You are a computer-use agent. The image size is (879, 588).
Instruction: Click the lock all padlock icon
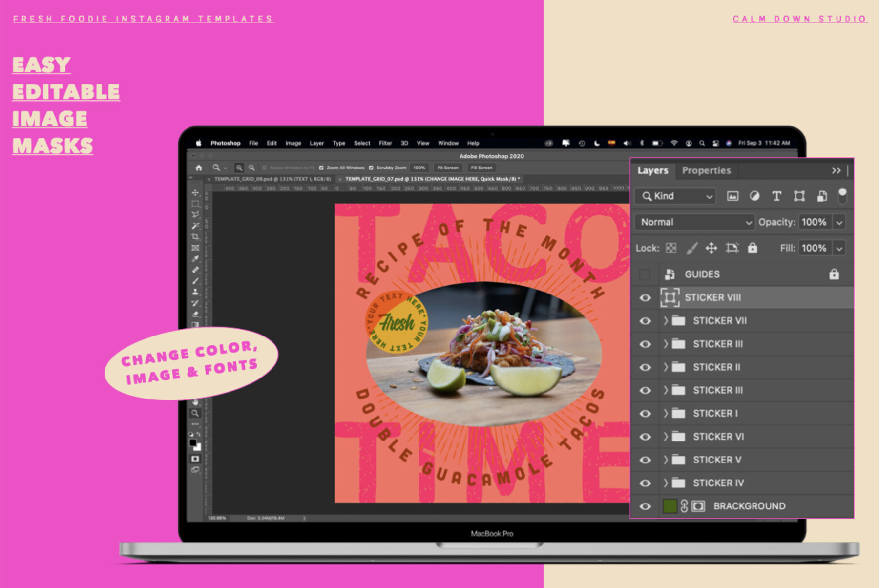point(753,248)
